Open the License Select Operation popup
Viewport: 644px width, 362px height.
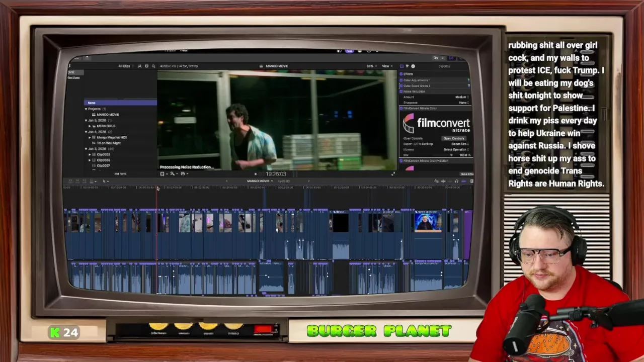(456, 149)
